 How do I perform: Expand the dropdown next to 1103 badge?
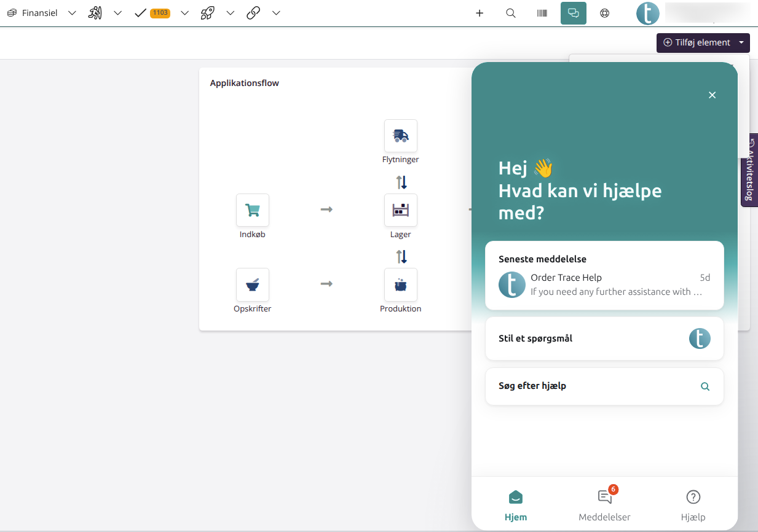tap(184, 13)
